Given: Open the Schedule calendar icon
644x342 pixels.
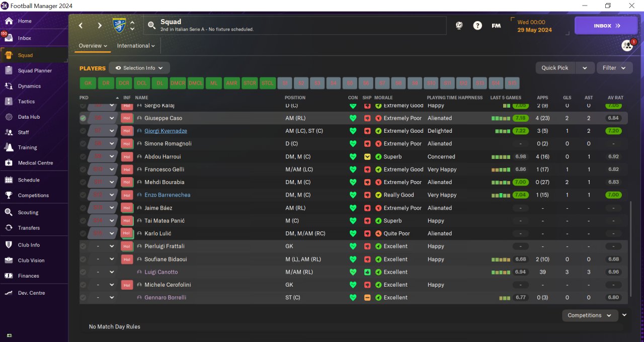Looking at the screenshot, I should (9, 180).
